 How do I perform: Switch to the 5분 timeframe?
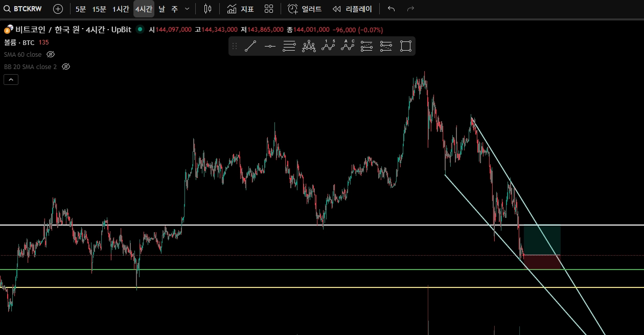pos(81,9)
